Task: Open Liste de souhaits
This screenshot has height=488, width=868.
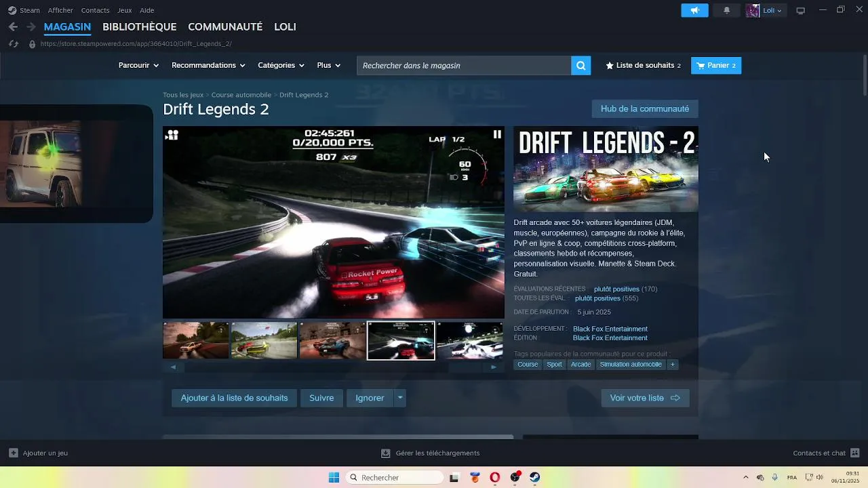Action: coord(643,66)
